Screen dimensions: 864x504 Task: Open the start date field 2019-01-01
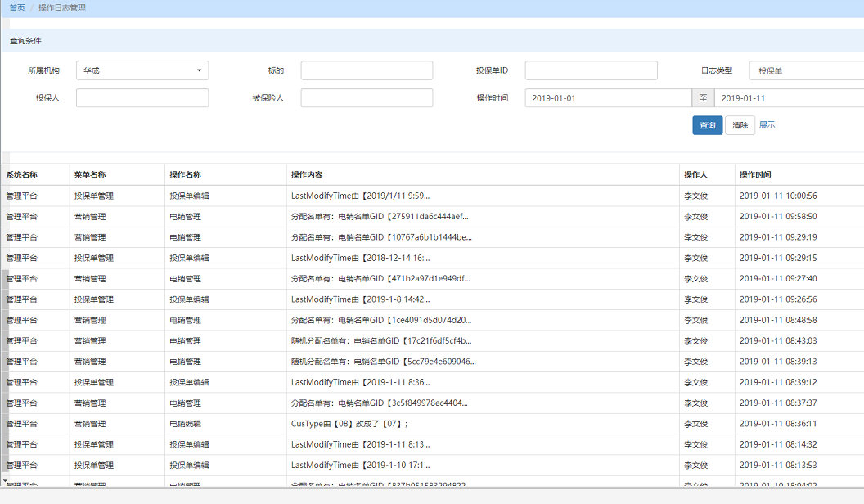click(608, 98)
